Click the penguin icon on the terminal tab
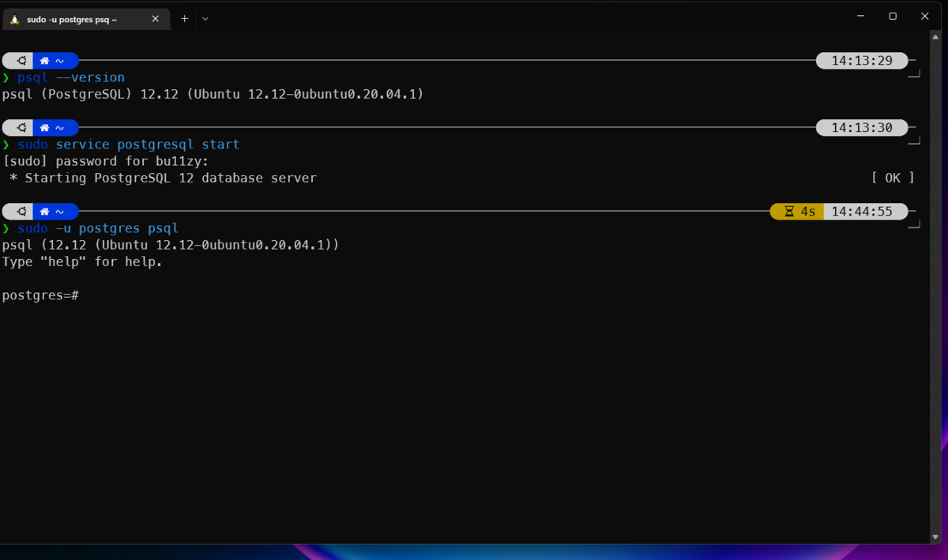 click(13, 17)
